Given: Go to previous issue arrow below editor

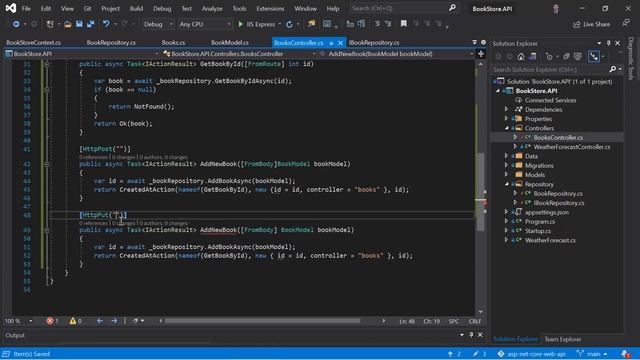Looking at the screenshot, I should pyautogui.click(x=100, y=321).
